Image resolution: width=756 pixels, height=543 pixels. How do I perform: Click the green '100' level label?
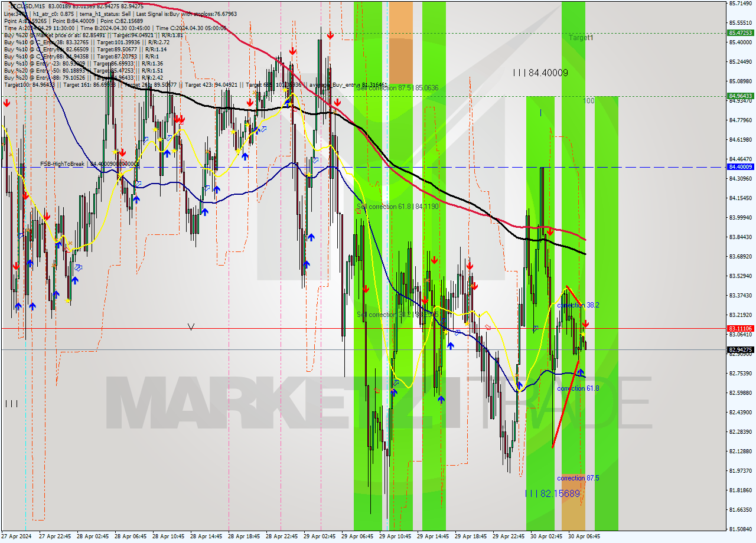click(x=589, y=101)
